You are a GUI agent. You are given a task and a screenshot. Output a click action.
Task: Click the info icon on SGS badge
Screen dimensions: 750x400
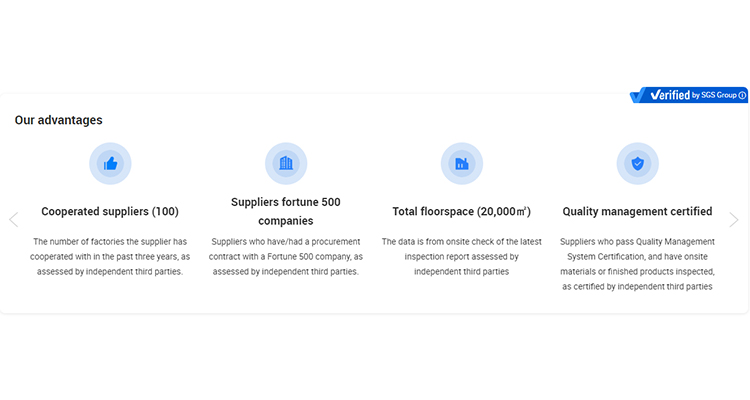point(742,95)
